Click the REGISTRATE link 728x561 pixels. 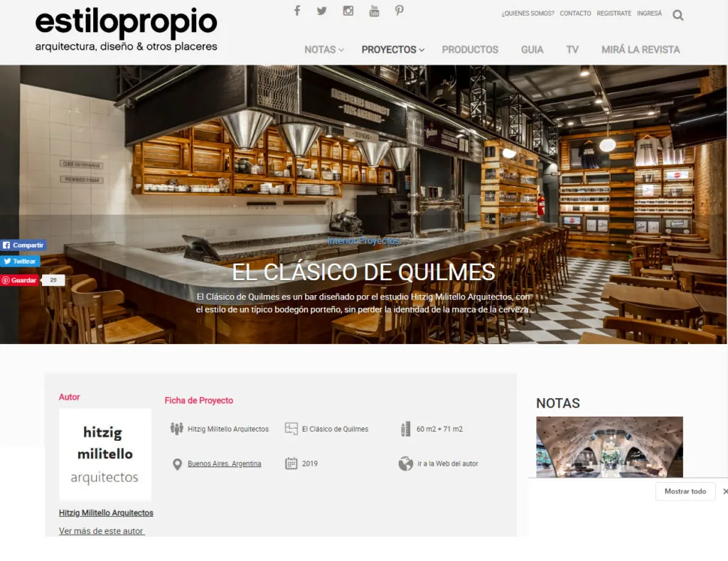(614, 14)
